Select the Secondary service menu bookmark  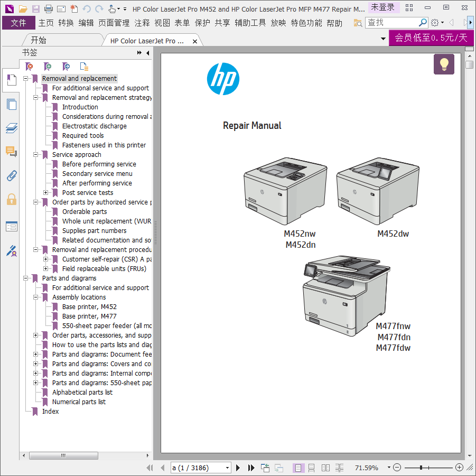(x=97, y=174)
